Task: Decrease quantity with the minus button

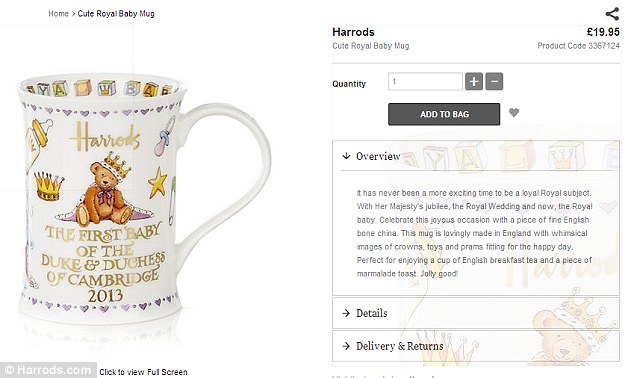Action: click(x=494, y=82)
